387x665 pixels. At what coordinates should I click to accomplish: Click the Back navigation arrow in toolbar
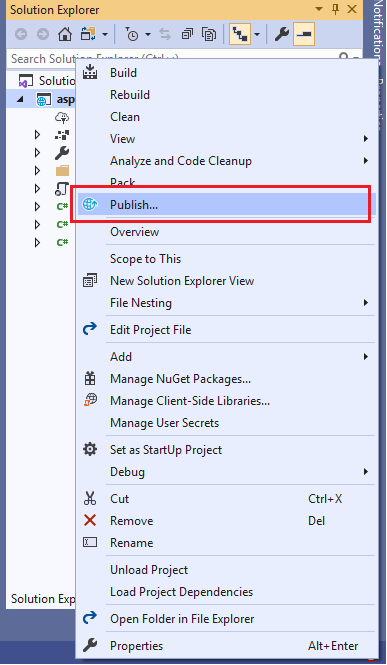[x=21, y=34]
